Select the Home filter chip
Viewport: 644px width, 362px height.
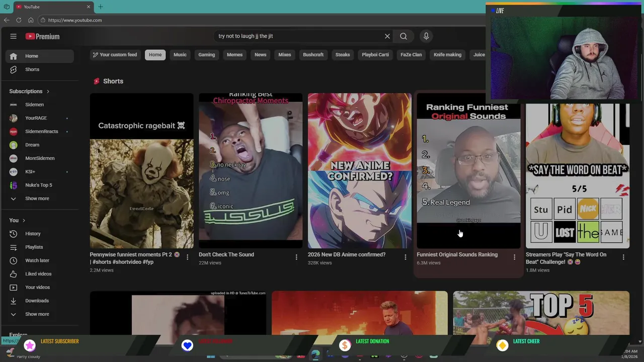(155, 55)
